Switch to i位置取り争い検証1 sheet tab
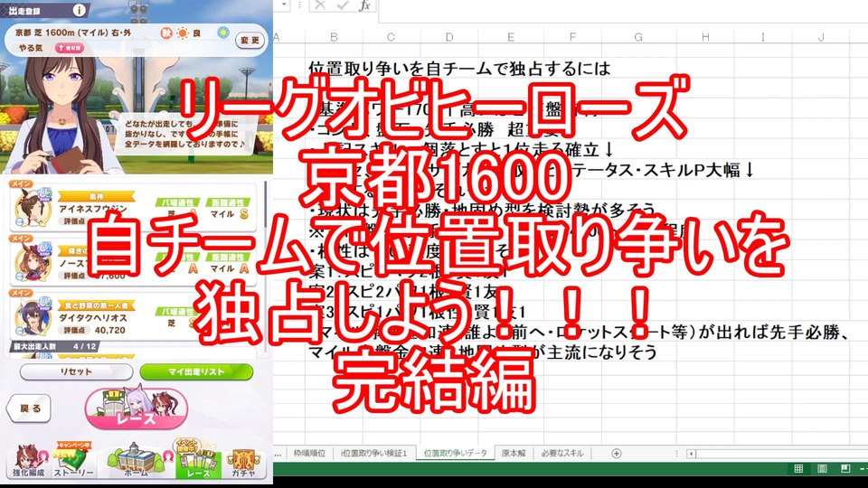This screenshot has width=868, height=488. 374,453
